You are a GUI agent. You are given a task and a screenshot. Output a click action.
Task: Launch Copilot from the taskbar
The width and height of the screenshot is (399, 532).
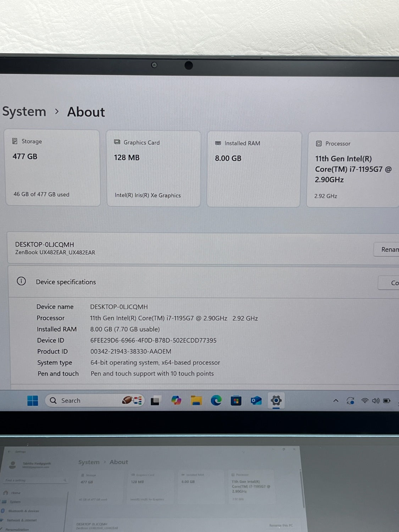pos(176,401)
